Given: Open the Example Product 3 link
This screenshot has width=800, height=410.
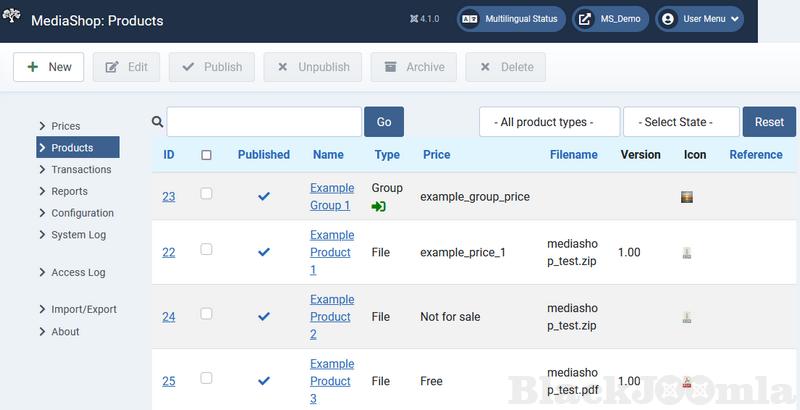Looking at the screenshot, I should [332, 381].
